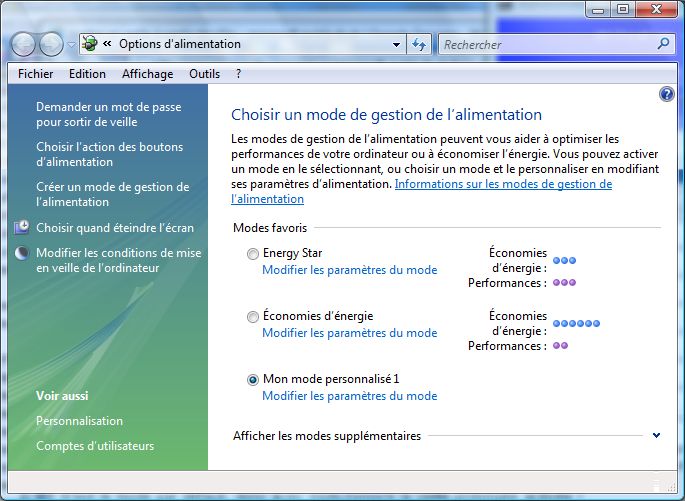Screen dimensions: 685x501
Task: Select 'Mon mode personnalisé 1' radio button
Action: click(253, 380)
